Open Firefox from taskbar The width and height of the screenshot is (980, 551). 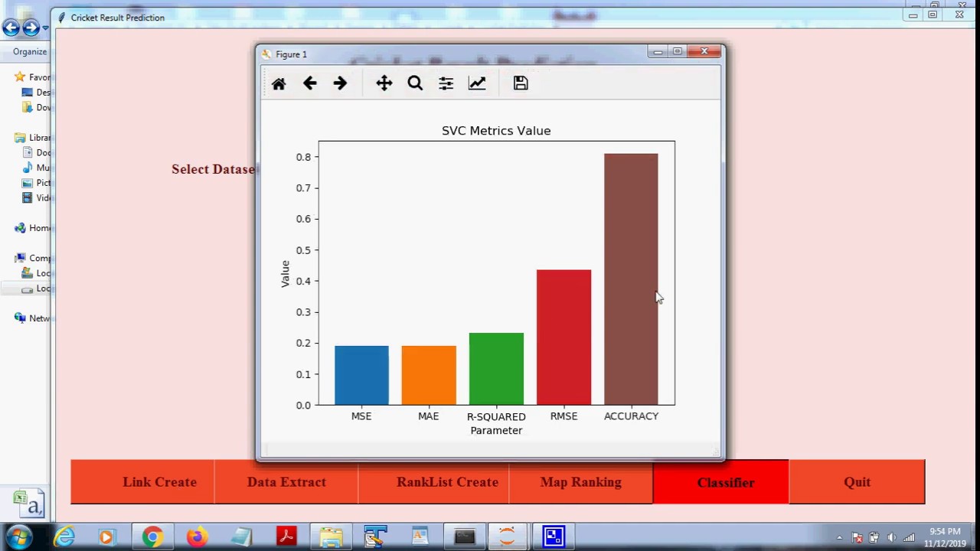coord(197,537)
